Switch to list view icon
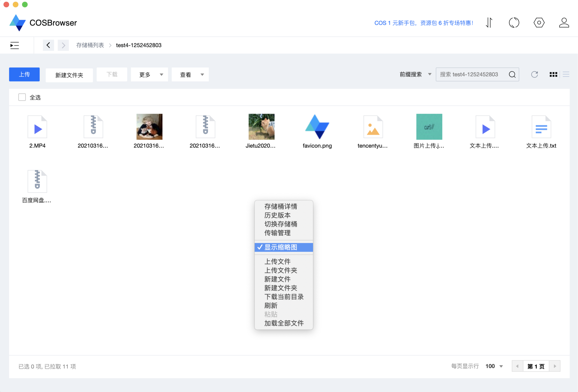 click(x=566, y=74)
